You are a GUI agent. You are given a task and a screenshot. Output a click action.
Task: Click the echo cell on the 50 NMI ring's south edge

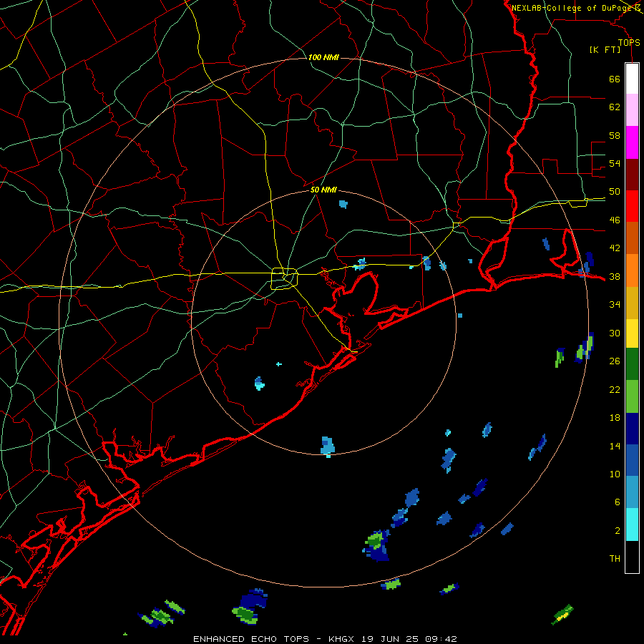328,447
